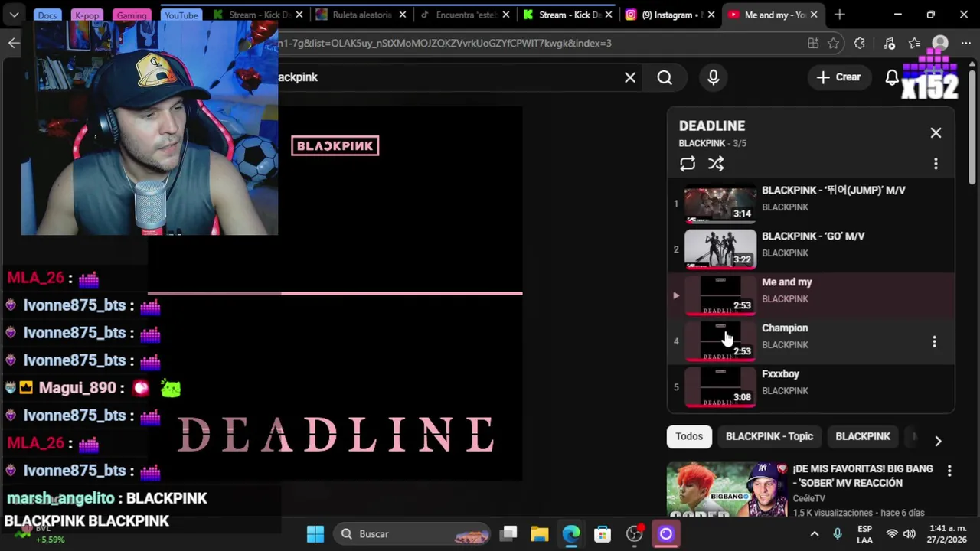Open the browser profile avatar
Viewport: 980px width, 551px height.
point(940,44)
